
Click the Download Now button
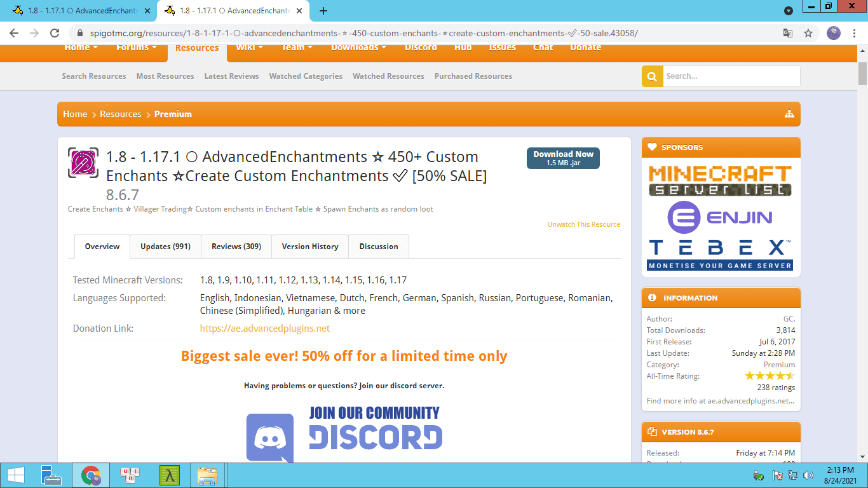(563, 158)
